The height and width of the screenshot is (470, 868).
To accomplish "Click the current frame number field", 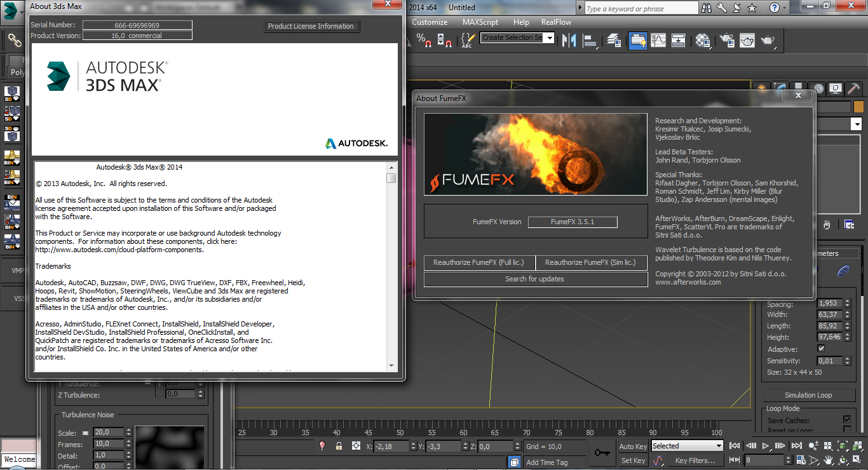I will pos(764,460).
